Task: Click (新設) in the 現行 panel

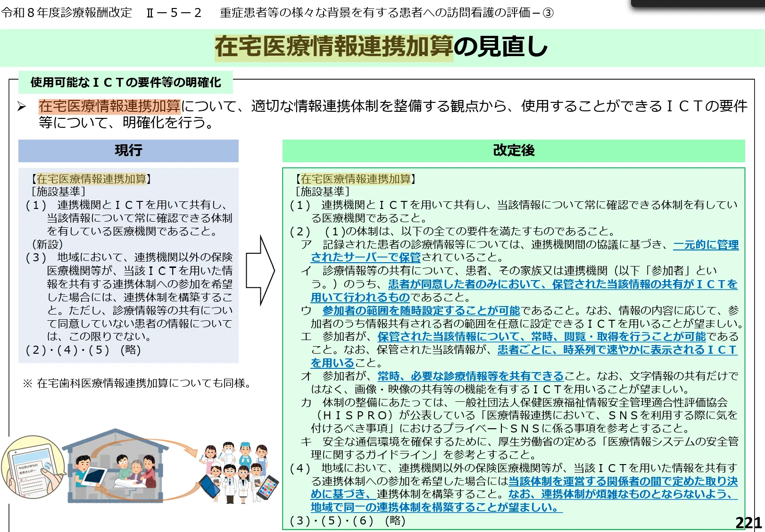Action: pyautogui.click(x=47, y=244)
